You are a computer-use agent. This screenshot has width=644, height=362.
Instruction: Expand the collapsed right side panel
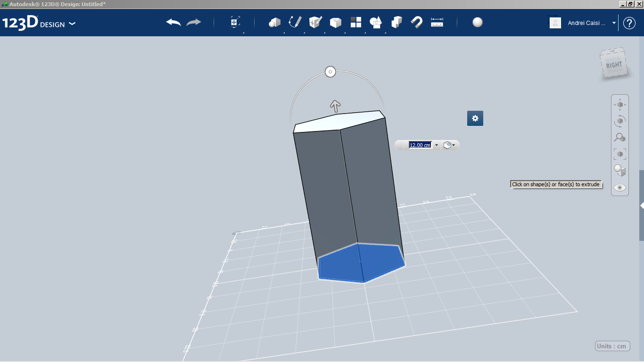click(x=642, y=206)
